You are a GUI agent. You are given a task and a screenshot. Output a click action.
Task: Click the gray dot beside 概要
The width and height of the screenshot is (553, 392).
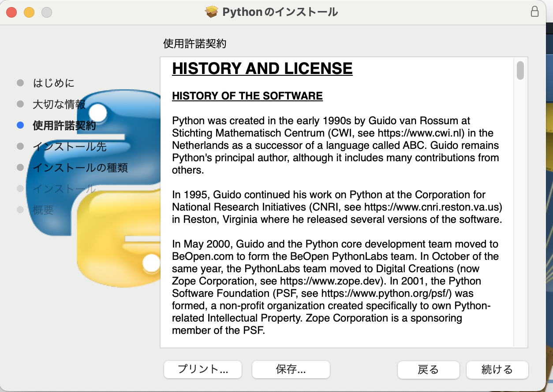coord(20,210)
